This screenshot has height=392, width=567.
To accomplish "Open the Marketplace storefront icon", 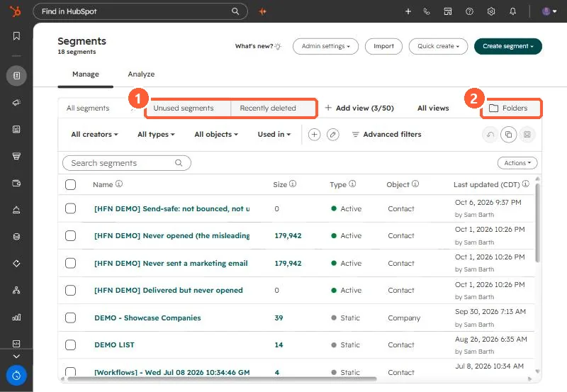I will click(x=448, y=11).
